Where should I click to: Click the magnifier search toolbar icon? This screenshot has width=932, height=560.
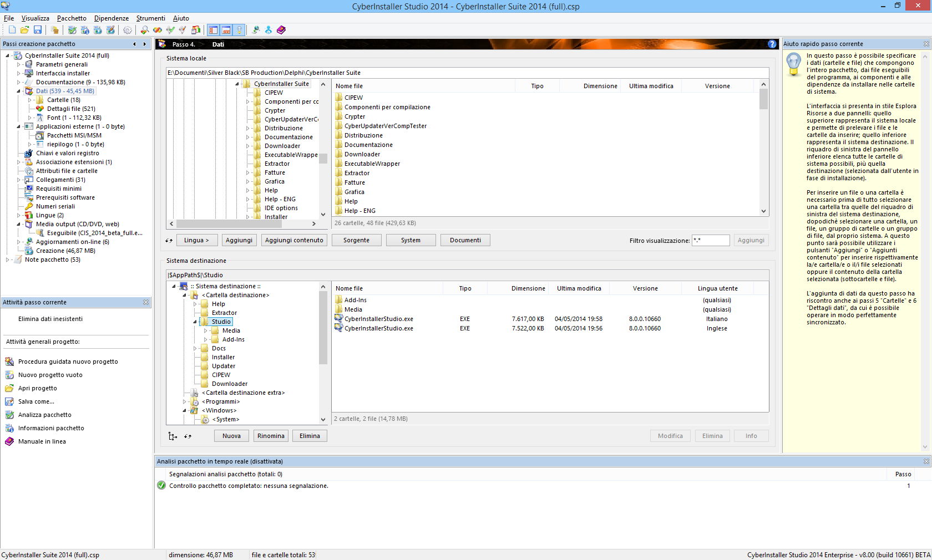144,30
